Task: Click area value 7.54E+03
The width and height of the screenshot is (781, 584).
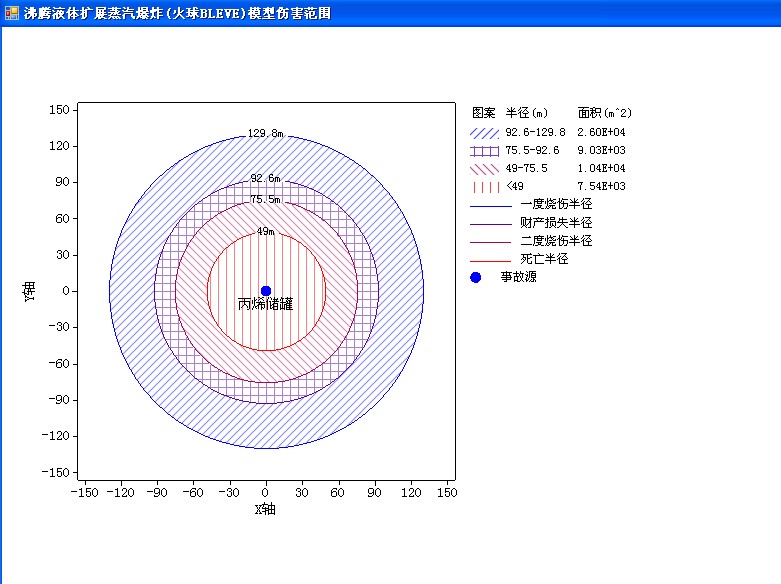Action: click(601, 186)
